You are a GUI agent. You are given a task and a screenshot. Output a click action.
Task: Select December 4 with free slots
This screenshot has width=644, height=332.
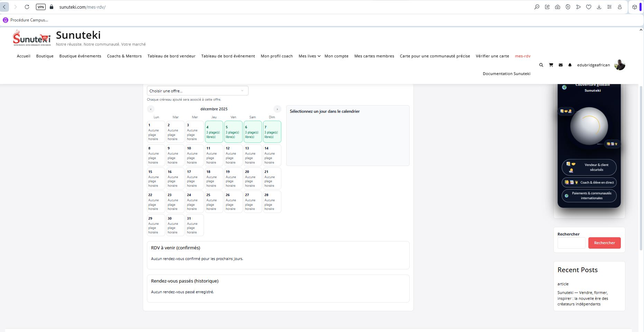[x=214, y=132]
